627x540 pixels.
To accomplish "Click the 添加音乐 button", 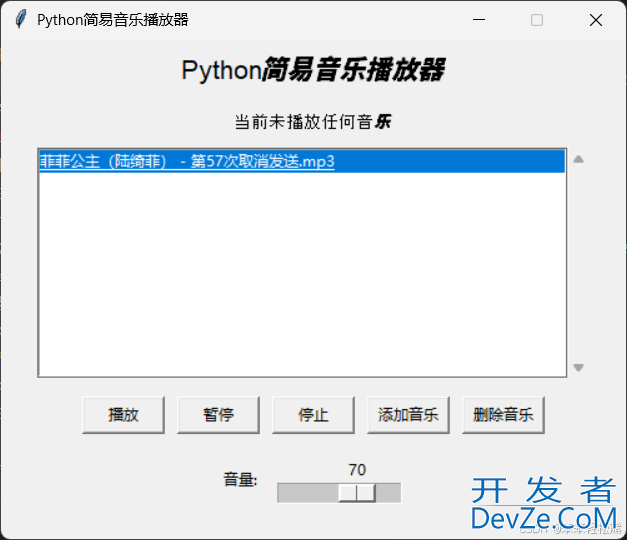I will pyautogui.click(x=408, y=415).
